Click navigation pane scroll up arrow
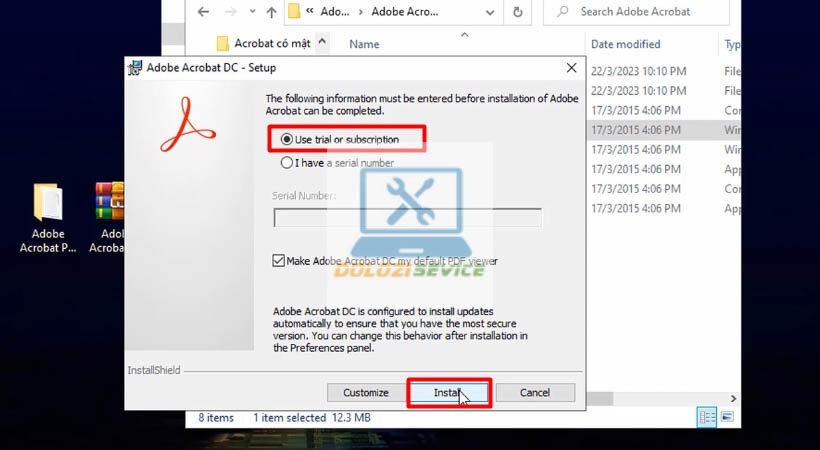820x450 pixels. (322, 41)
